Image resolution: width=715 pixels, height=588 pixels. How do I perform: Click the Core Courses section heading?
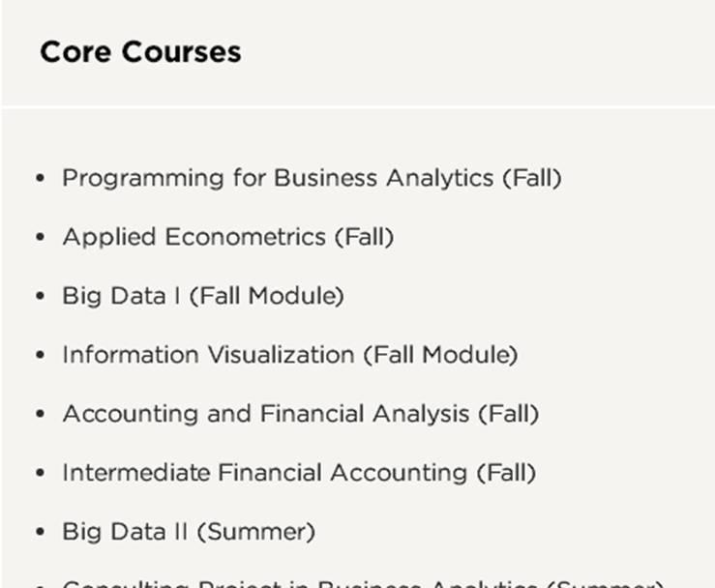[x=140, y=51]
